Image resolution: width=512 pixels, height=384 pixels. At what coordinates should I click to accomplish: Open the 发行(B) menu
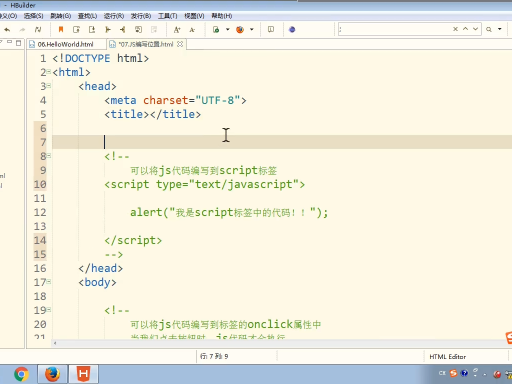(x=141, y=16)
